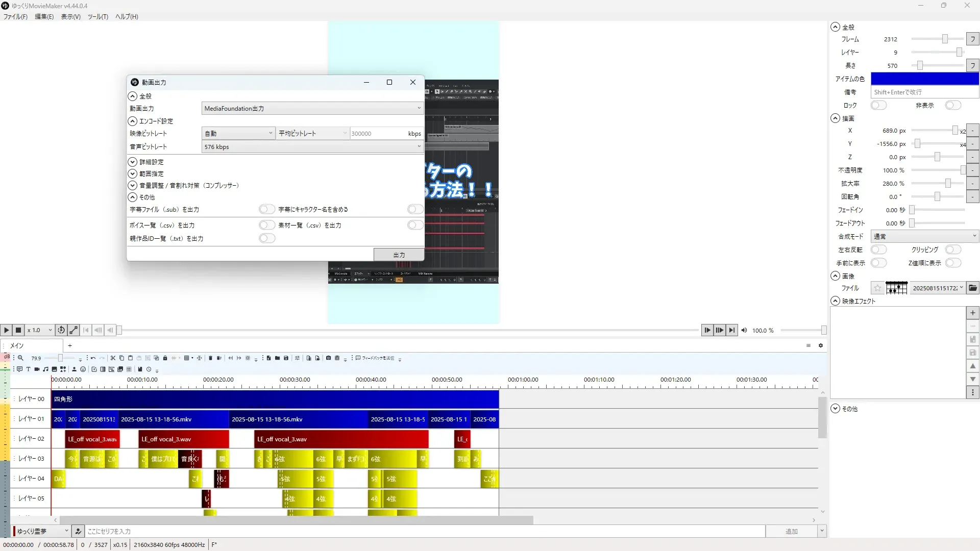Click the scissors cut icon in timeline toolbar

[113, 358]
